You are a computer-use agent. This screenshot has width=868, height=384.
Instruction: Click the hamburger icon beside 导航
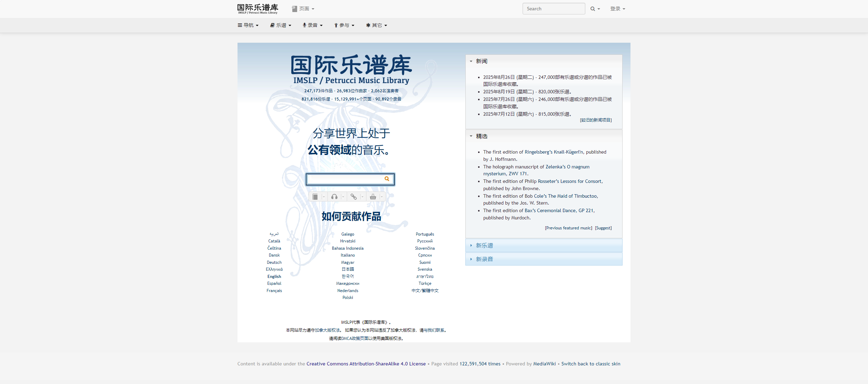tap(239, 25)
